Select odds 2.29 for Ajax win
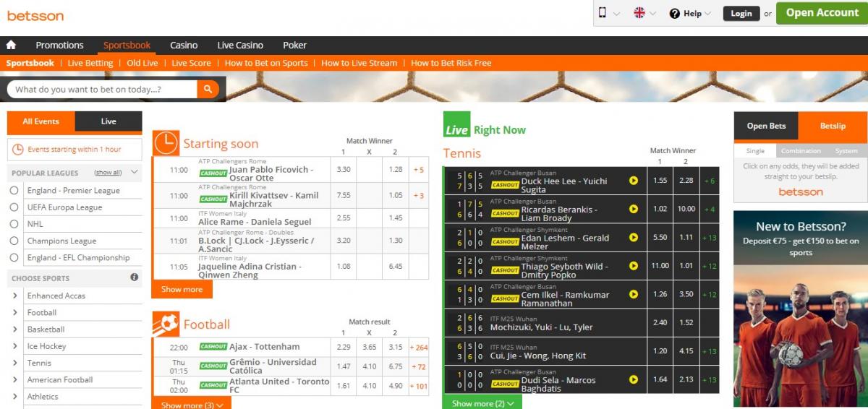This screenshot has width=868, height=409. click(344, 347)
